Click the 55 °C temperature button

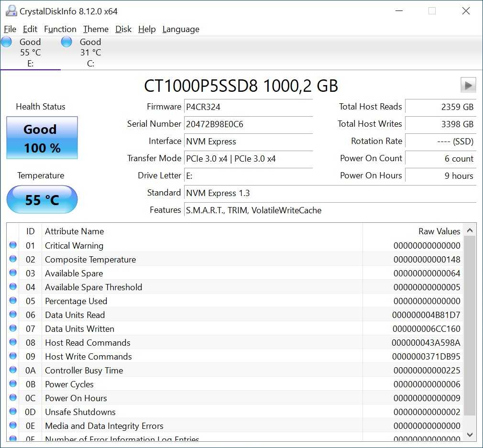click(42, 200)
